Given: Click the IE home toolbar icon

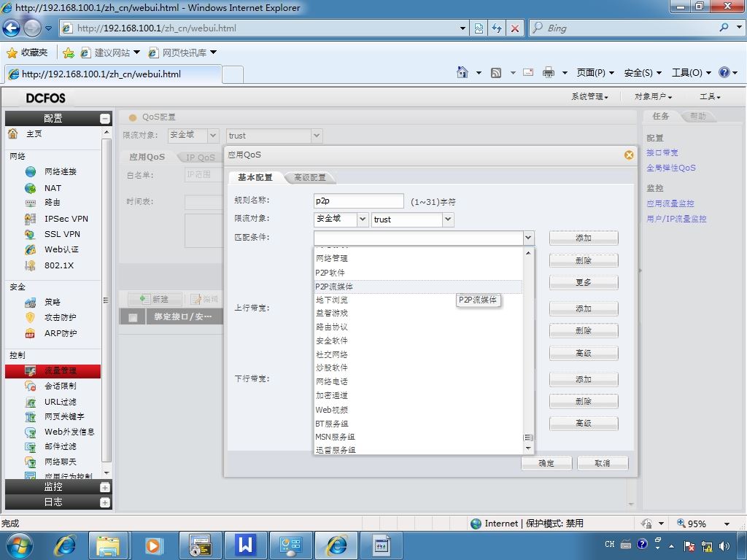Looking at the screenshot, I should [462, 72].
